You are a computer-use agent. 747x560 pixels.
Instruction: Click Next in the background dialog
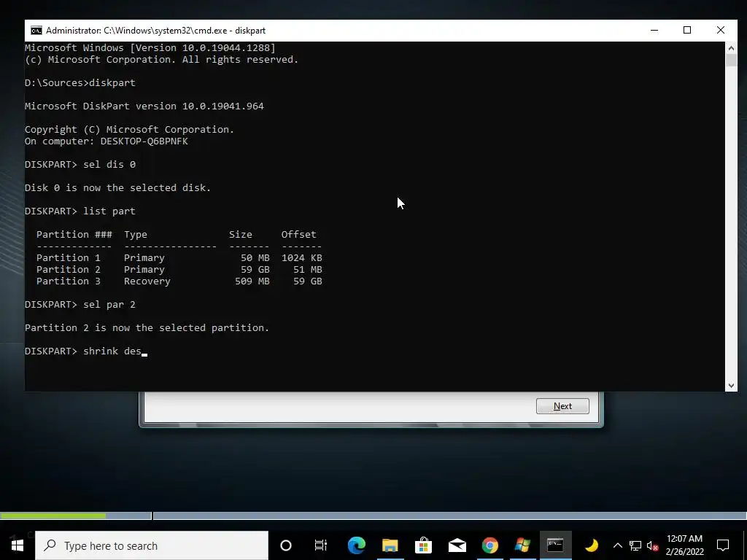562,406
